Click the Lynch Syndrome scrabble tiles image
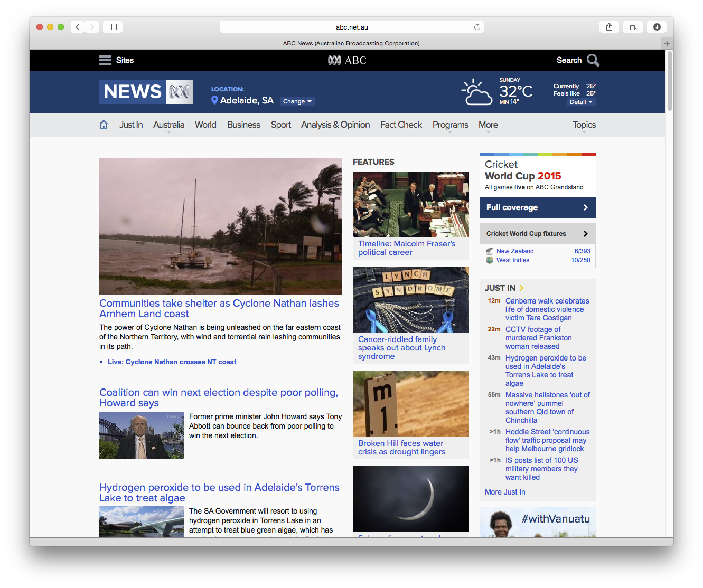This screenshot has width=703, height=588. (x=411, y=300)
